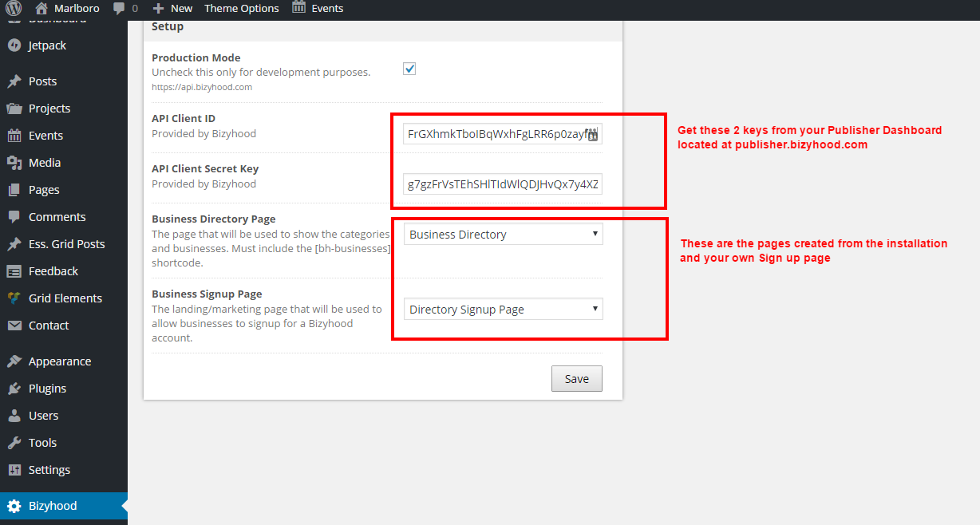Click the Appearance paintbrush icon
The height and width of the screenshot is (525, 980).
(14, 361)
